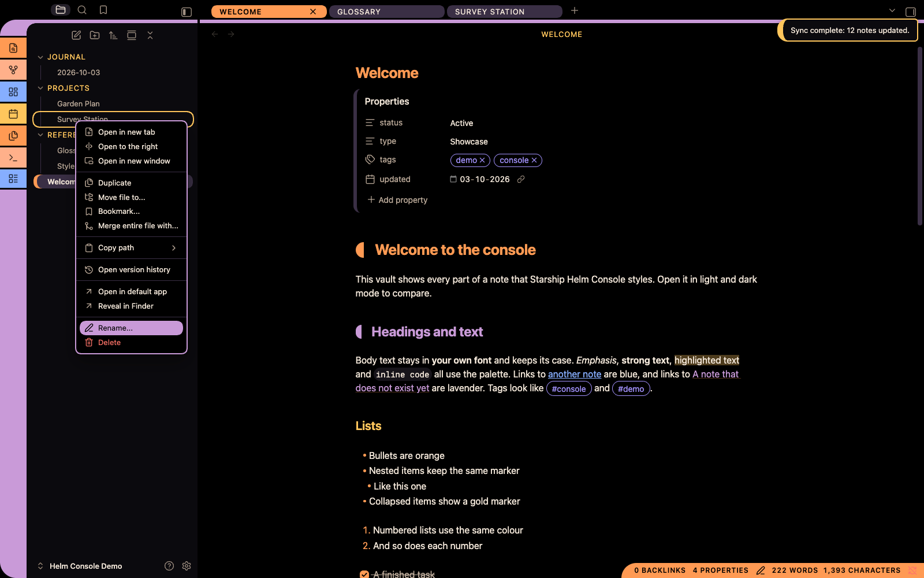924x578 pixels.
Task: Open the bookmarks panel icon
Action: (x=103, y=10)
